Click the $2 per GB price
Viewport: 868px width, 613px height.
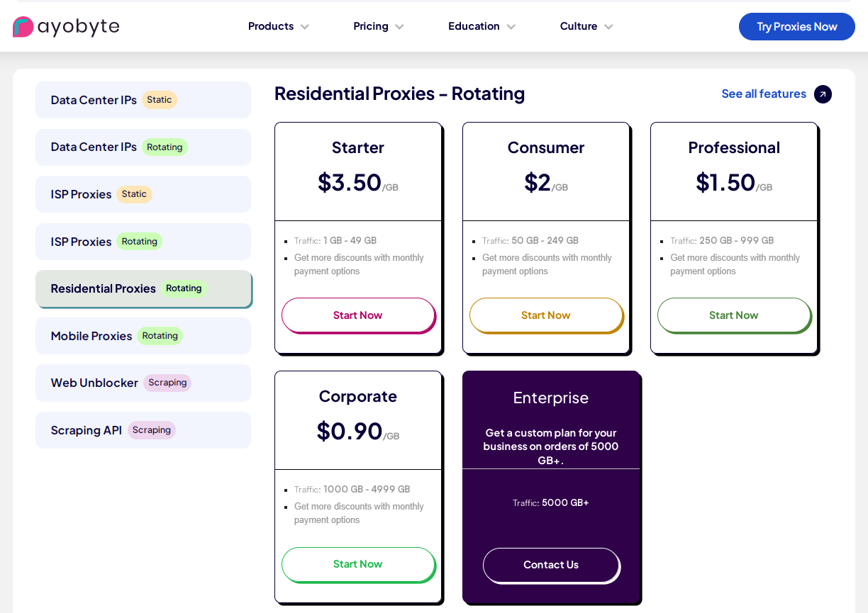coord(546,183)
